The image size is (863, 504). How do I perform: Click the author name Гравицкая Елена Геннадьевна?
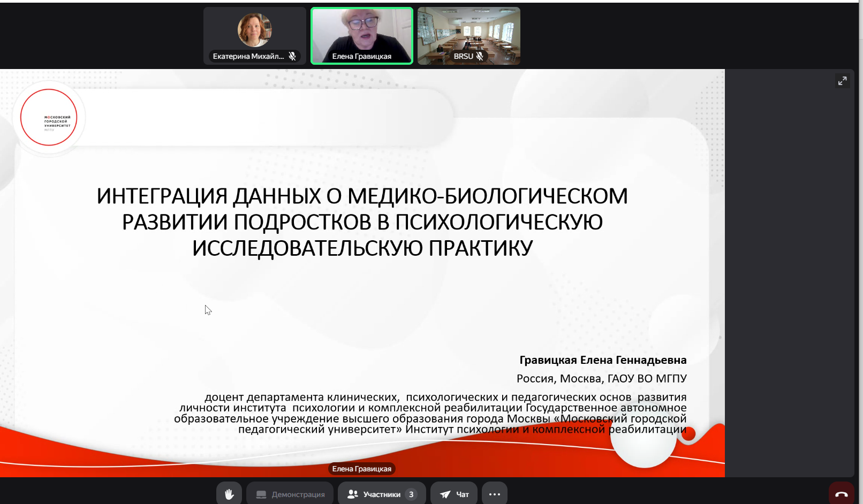click(x=603, y=360)
